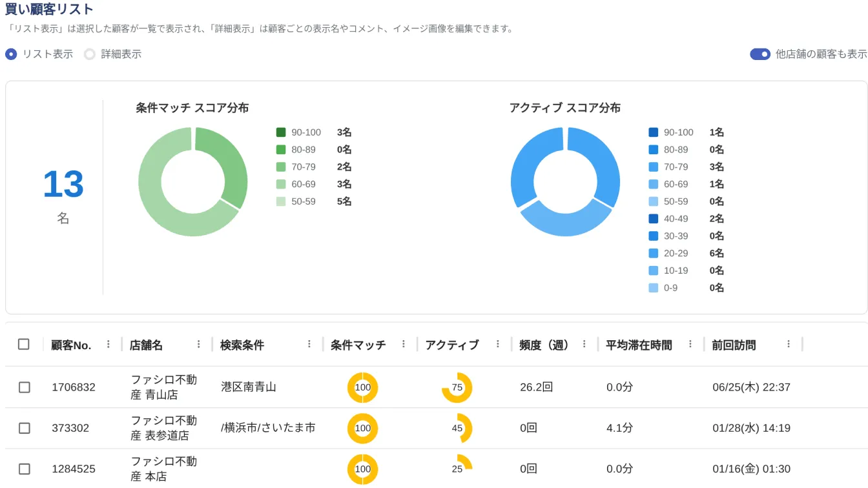Click the 60-69 green legend swatch
The width and height of the screenshot is (868, 488).
pyautogui.click(x=281, y=185)
